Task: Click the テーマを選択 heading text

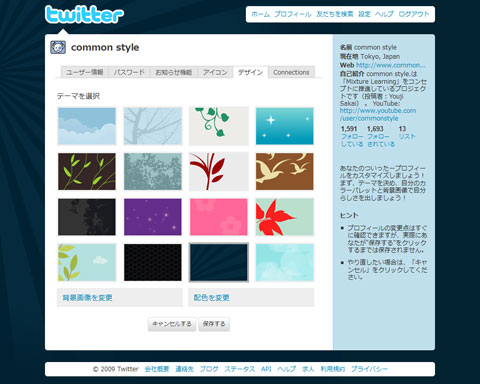Action: tap(78, 96)
